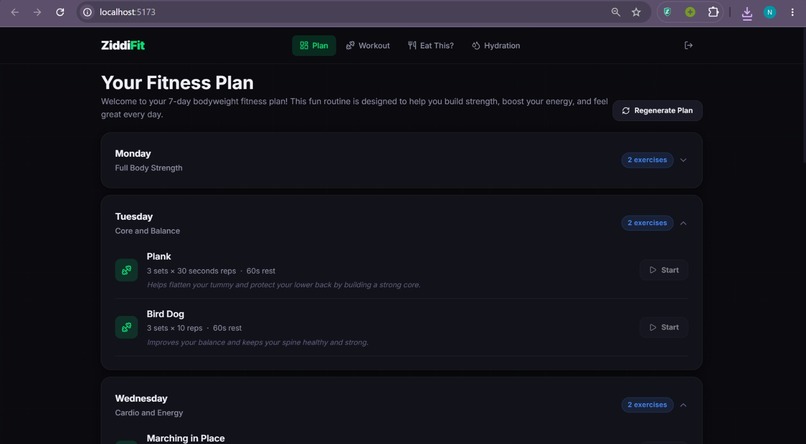Image resolution: width=806 pixels, height=444 pixels.
Task: Expand the Monday chevron
Action: click(x=683, y=160)
